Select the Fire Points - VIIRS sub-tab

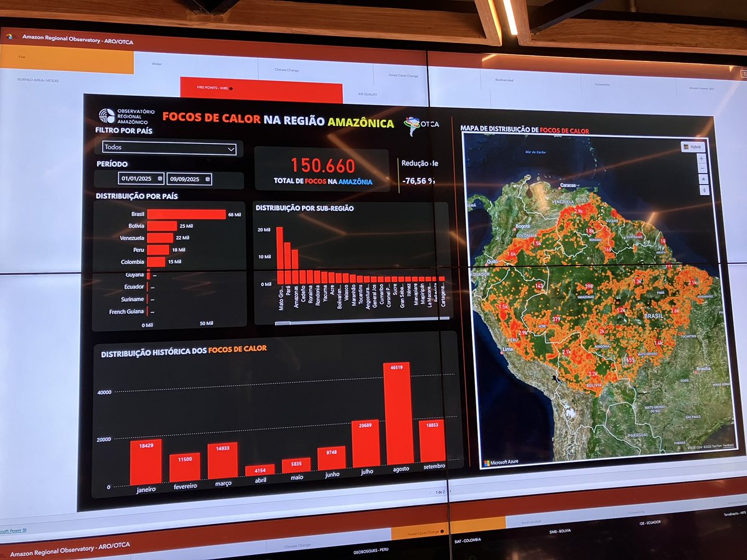pyautogui.click(x=261, y=90)
